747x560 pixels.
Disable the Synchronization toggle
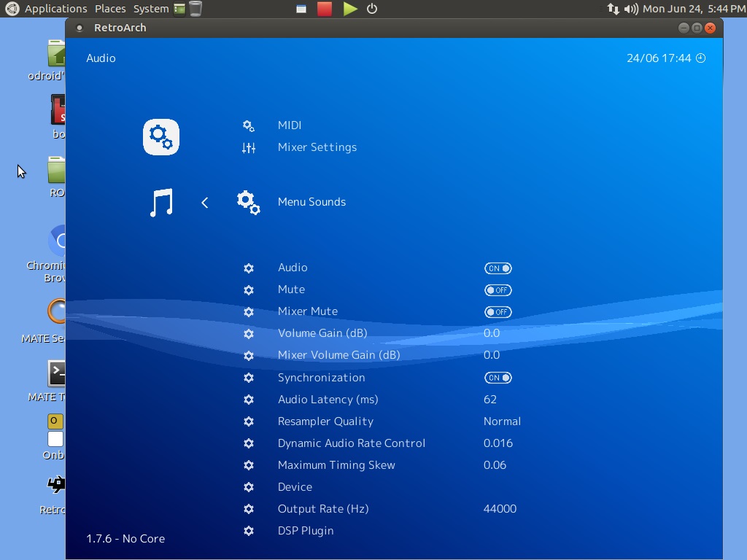coord(498,378)
